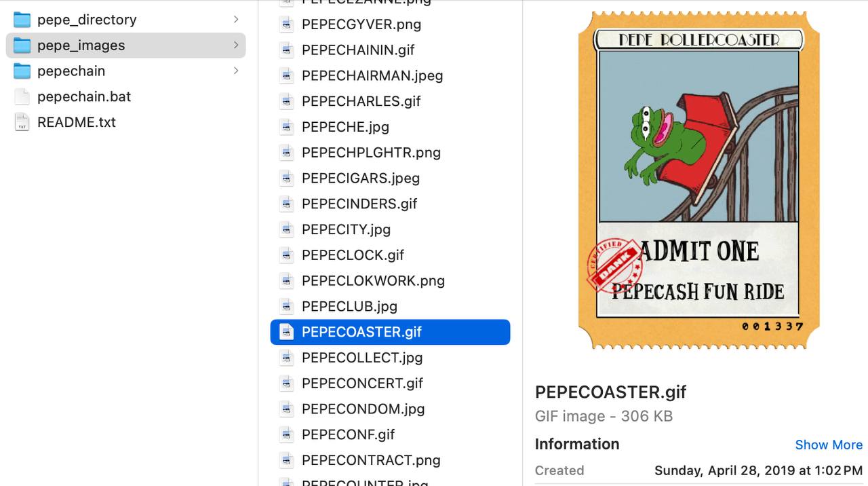Expand the pepechain folder chevron
868x486 pixels.
click(x=236, y=71)
